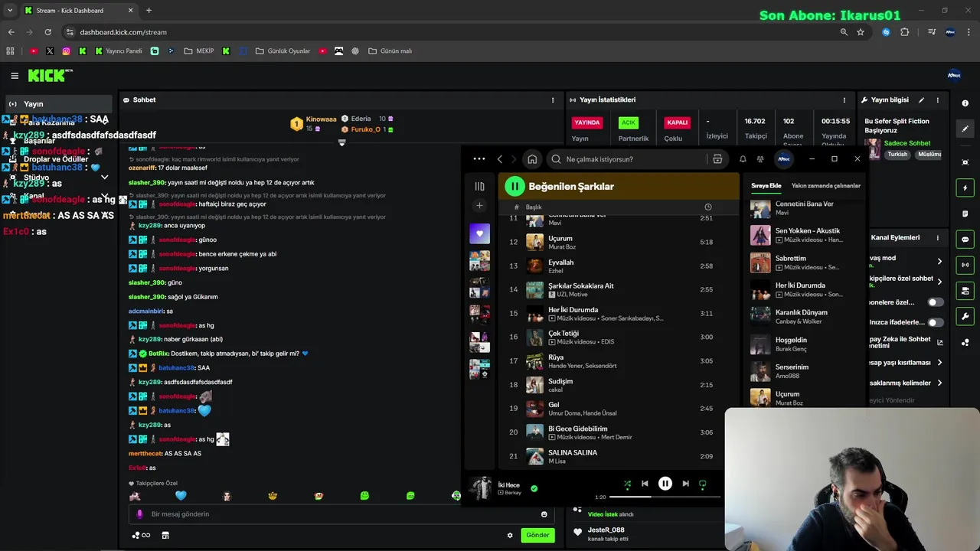Open Yayın İstatistikleri three-dot menu
The image size is (980, 551).
844,99
